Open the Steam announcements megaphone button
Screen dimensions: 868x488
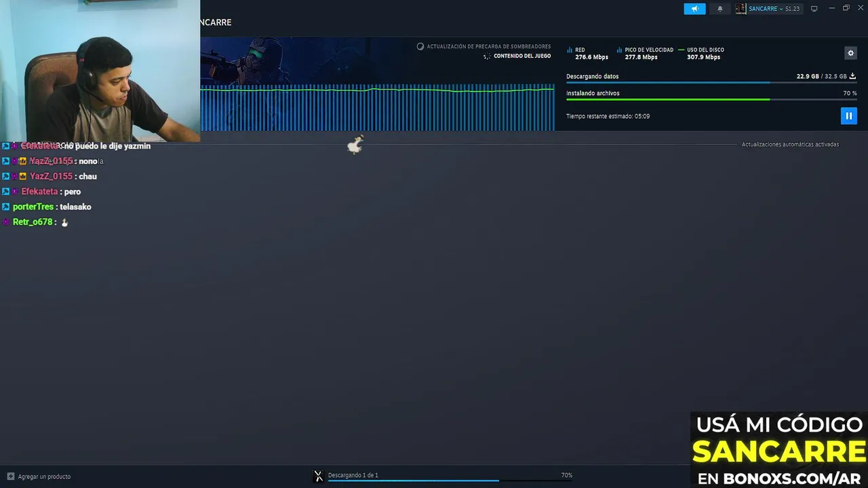[694, 9]
